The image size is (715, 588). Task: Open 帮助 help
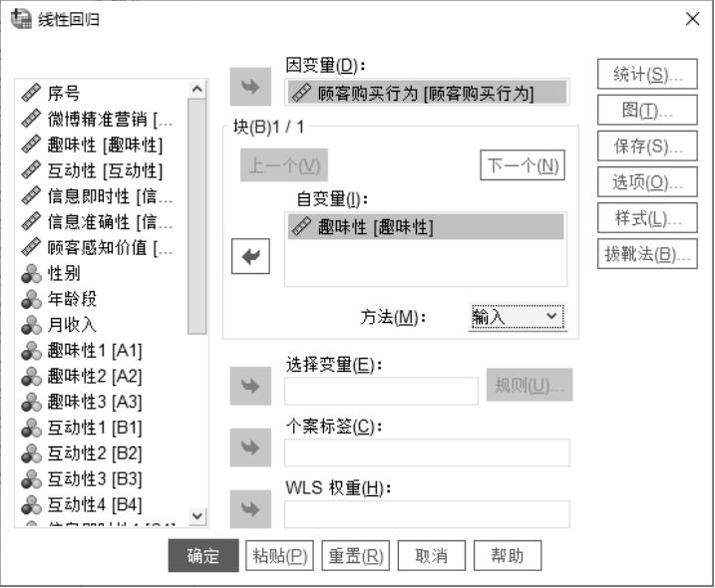pos(508,556)
